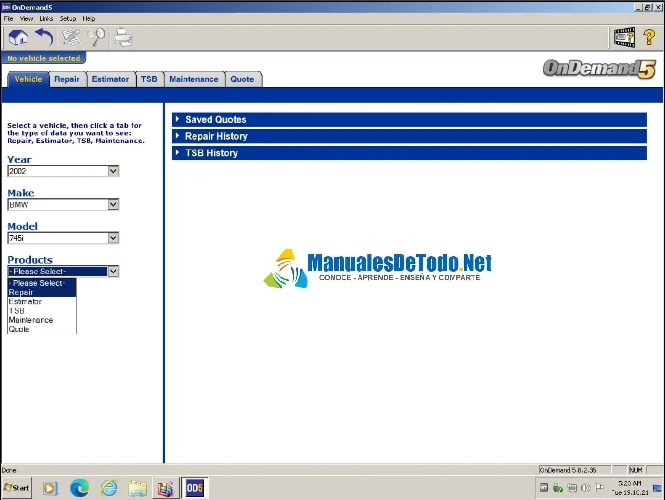The height and width of the screenshot is (500, 665).
Task: Open Internet Explorer from the taskbar
Action: (x=108, y=488)
